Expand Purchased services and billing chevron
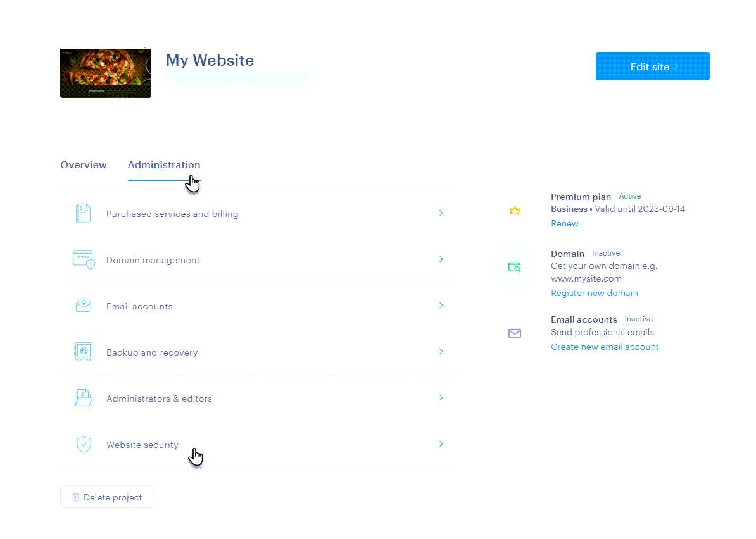The height and width of the screenshot is (539, 756). [x=441, y=213]
